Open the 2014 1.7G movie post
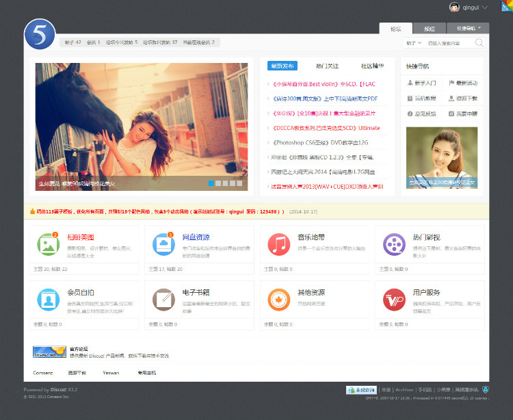 click(x=323, y=172)
